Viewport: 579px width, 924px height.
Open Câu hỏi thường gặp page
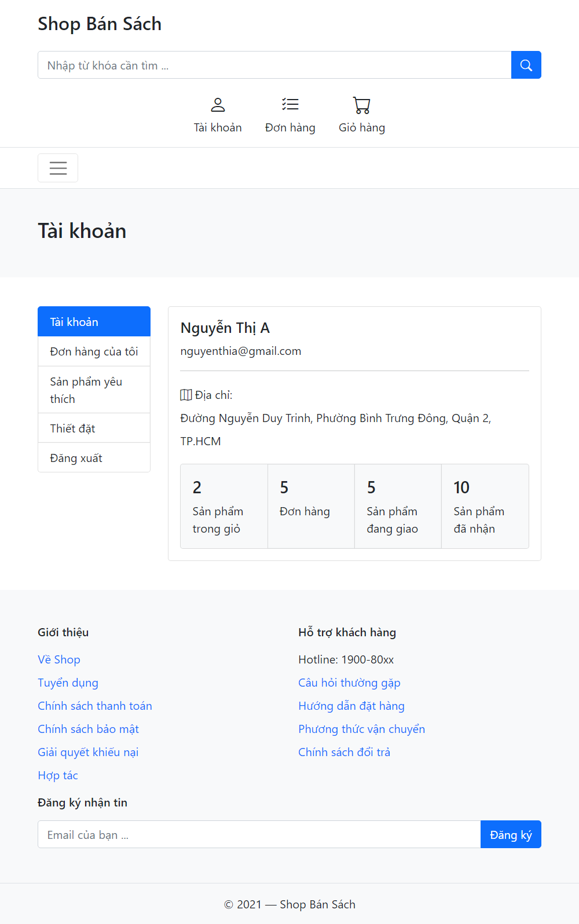[349, 683]
